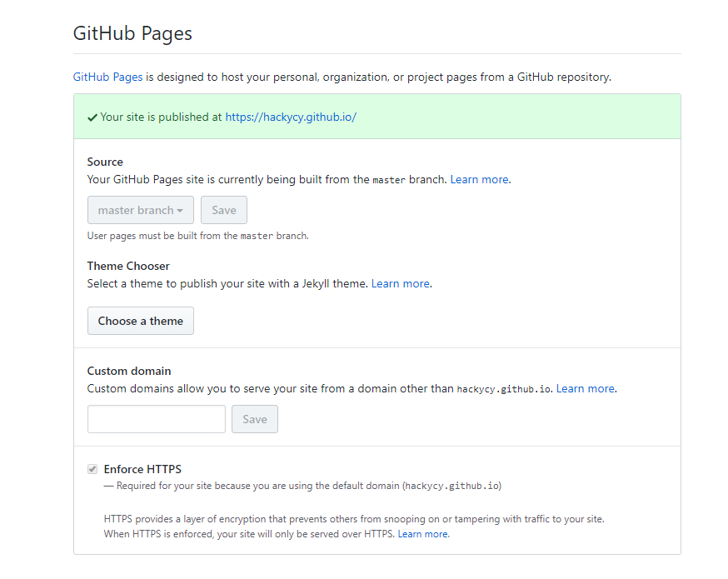Click the Source section heading

(x=105, y=162)
